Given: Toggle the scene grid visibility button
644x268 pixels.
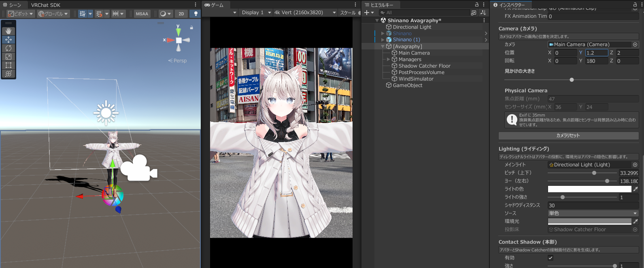Looking at the screenshot, I should 83,14.
